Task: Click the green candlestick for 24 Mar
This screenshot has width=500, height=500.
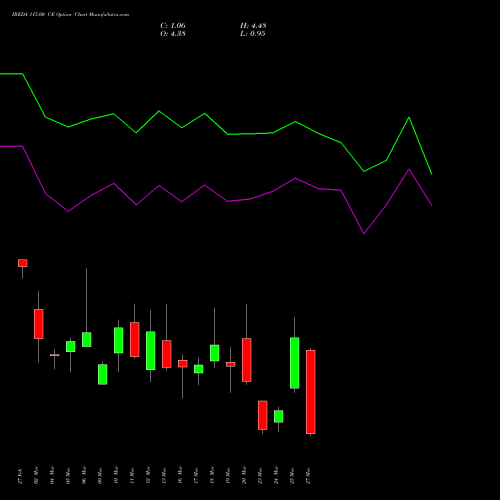Action: pos(279,416)
